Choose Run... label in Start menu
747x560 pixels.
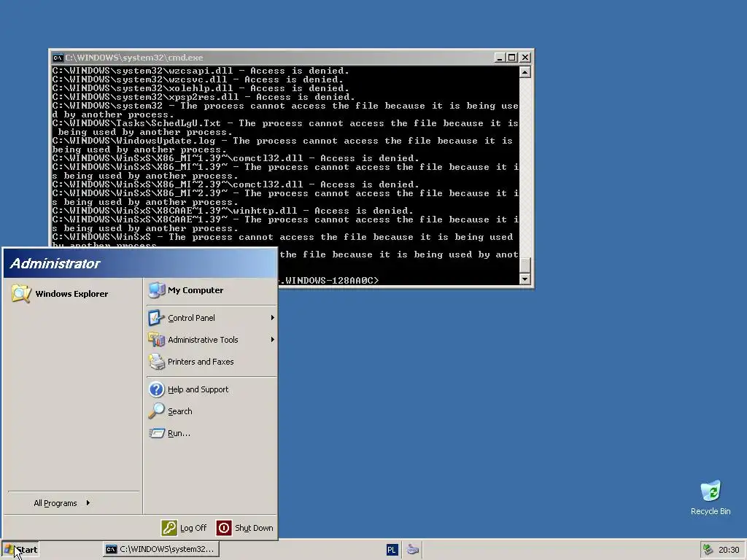point(179,433)
